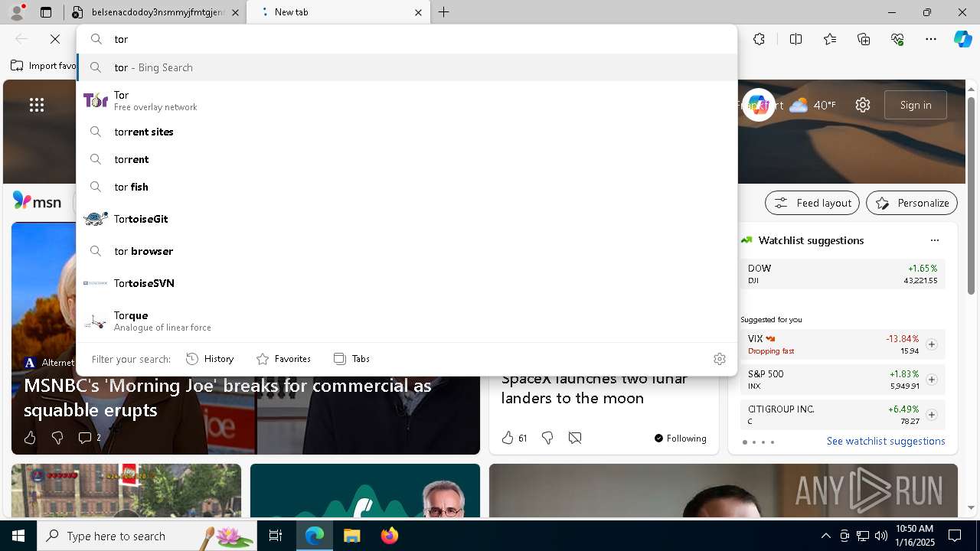The height and width of the screenshot is (551, 980).
Task: Close the belsenacdodoy tab
Action: (x=235, y=12)
